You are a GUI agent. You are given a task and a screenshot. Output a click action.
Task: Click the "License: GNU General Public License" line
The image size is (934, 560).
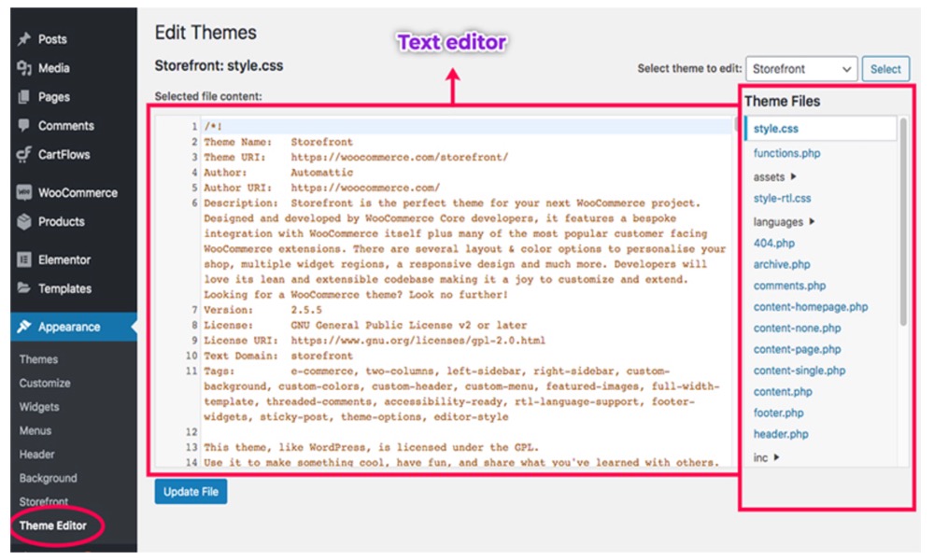(x=365, y=326)
